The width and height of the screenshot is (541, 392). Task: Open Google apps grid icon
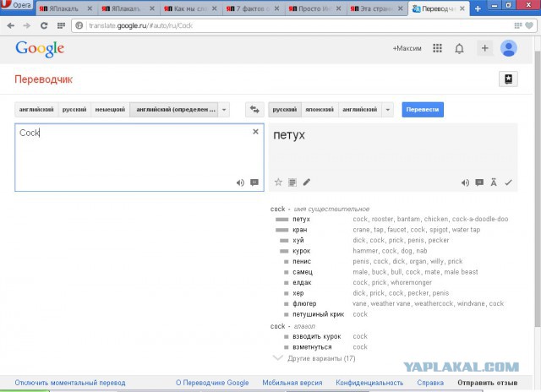437,48
